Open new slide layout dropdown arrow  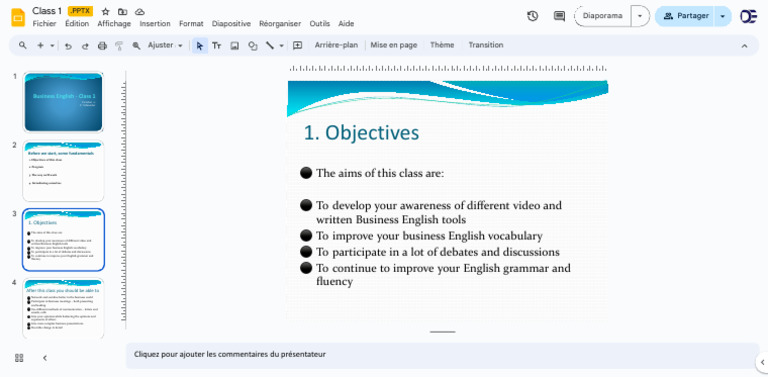[x=52, y=46]
